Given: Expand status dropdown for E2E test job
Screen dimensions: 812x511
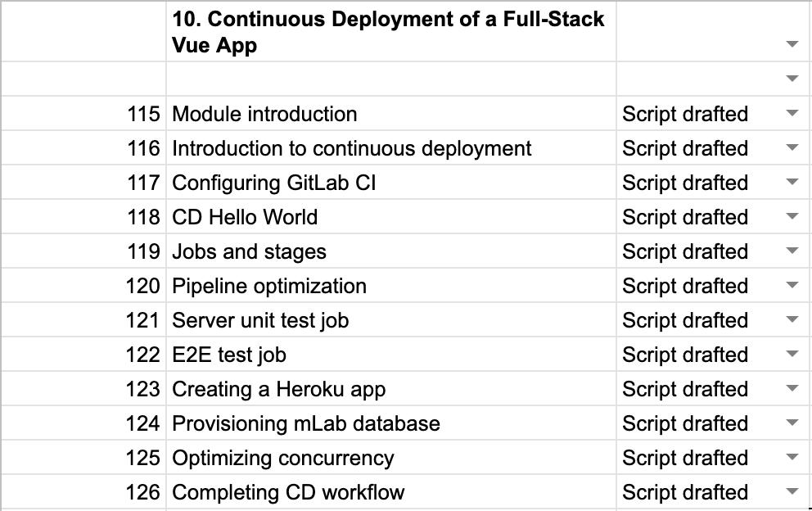Looking at the screenshot, I should (x=792, y=355).
